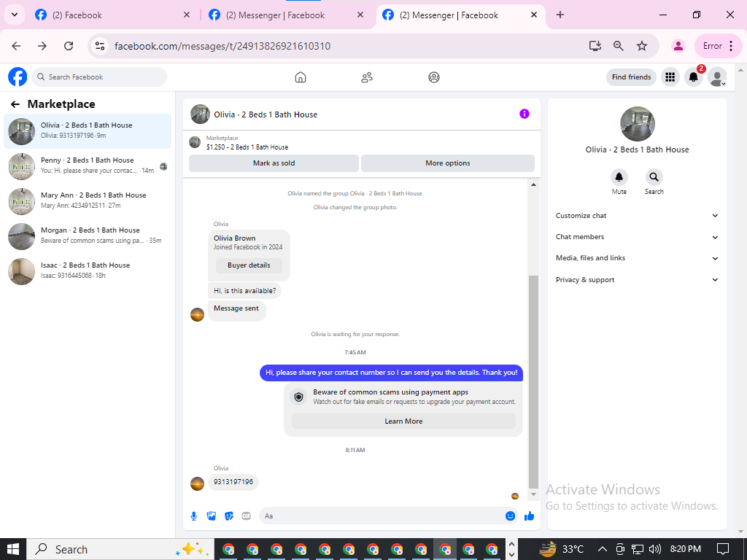Click Learn More about scams
Screen dimensions: 747x560
(x=403, y=421)
